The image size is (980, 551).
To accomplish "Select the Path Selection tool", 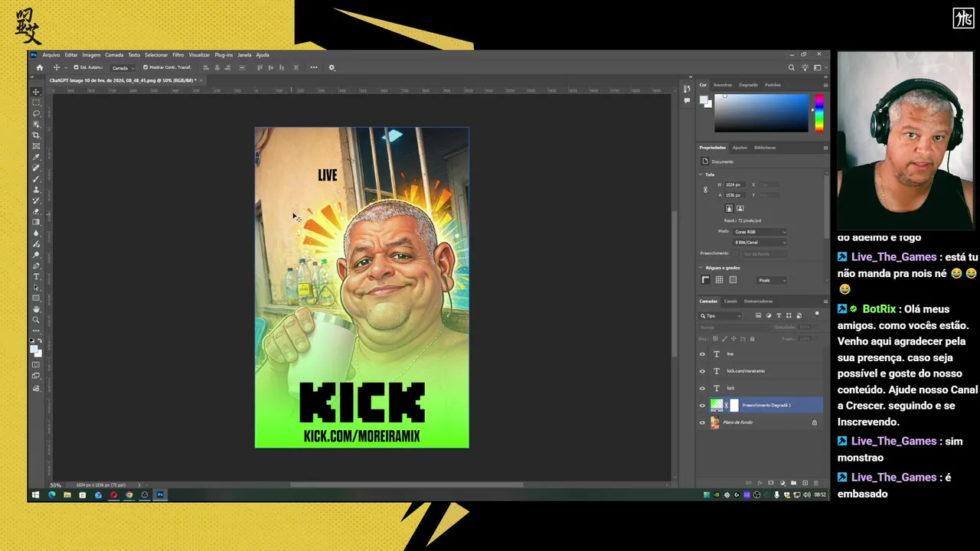I will (x=36, y=288).
